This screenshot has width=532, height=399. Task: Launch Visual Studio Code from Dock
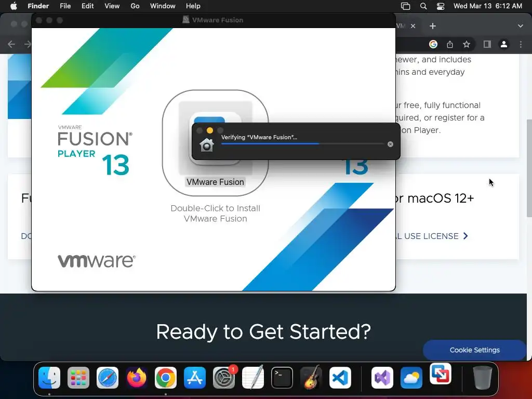click(x=340, y=378)
